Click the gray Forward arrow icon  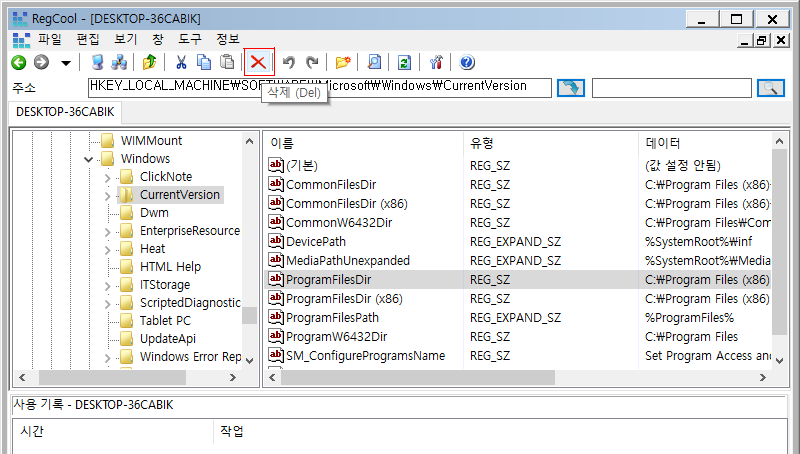pos(41,63)
